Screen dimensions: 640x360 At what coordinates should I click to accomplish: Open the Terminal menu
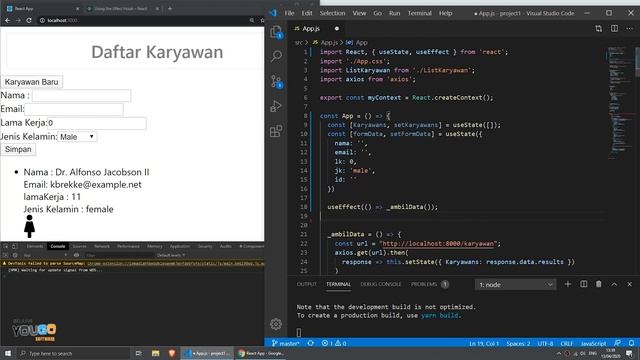coord(420,13)
